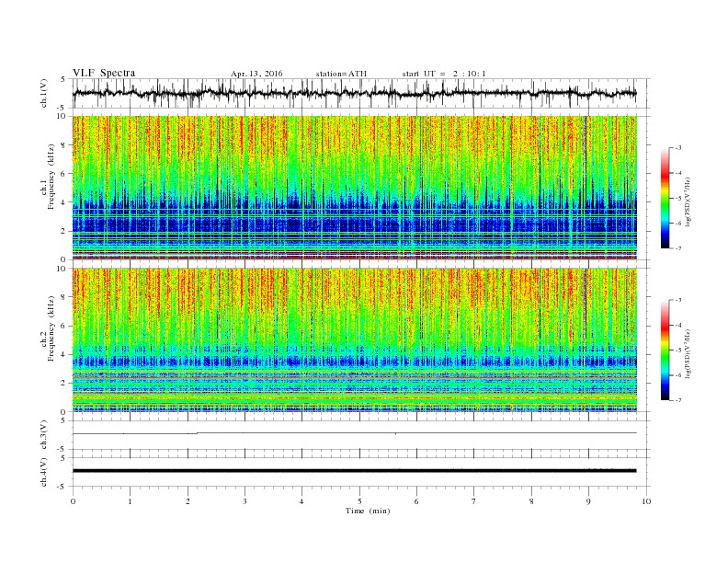Click the "ch.3(V)" axis label
Image resolution: width=728 pixels, height=563 pixels.
[x=44, y=435]
